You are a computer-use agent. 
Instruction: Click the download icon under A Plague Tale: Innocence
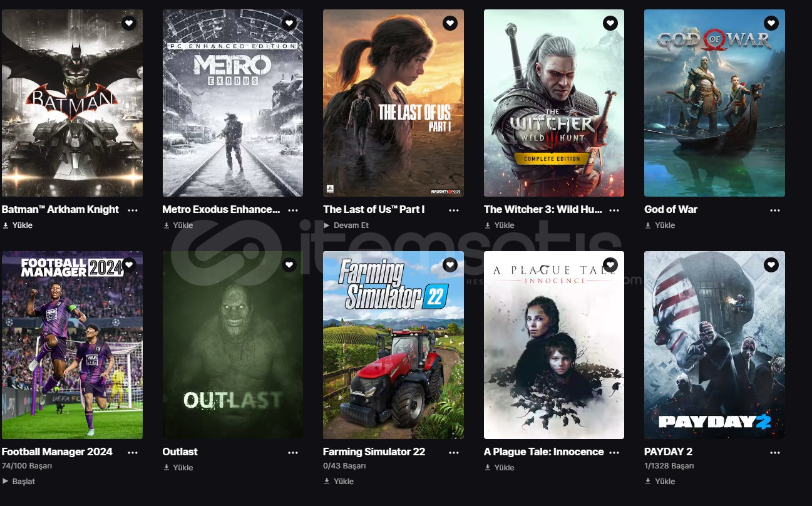[488, 468]
